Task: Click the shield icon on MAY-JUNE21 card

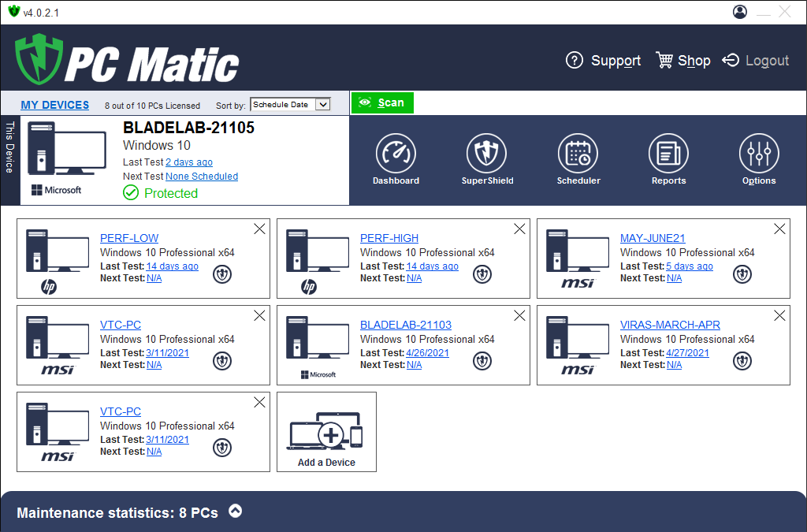Action: coord(742,274)
